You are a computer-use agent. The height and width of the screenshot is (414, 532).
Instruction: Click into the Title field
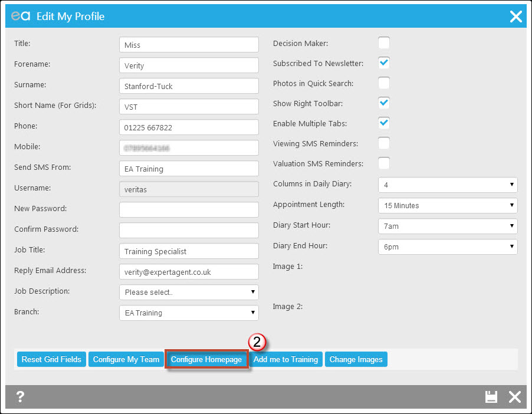pos(189,45)
